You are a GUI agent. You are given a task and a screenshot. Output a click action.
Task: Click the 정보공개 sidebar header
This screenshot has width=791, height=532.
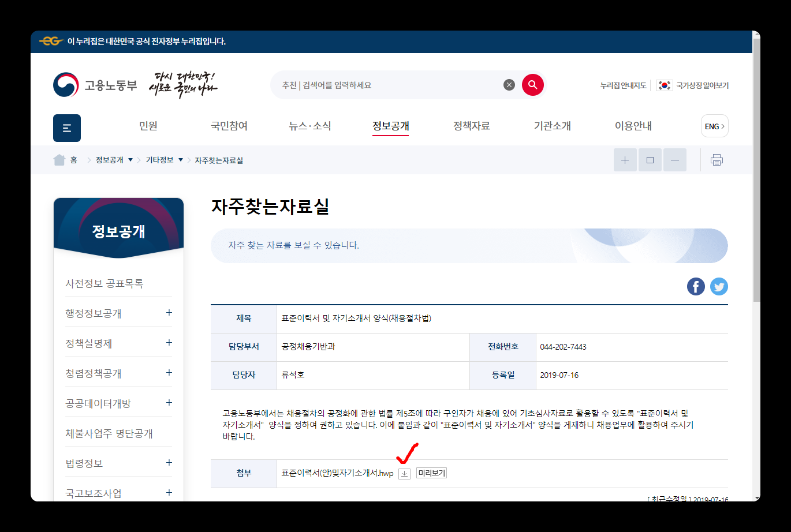(x=118, y=231)
